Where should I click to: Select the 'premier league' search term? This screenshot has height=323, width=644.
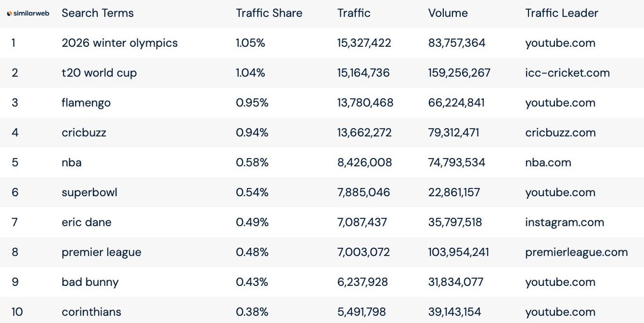pyautogui.click(x=101, y=252)
